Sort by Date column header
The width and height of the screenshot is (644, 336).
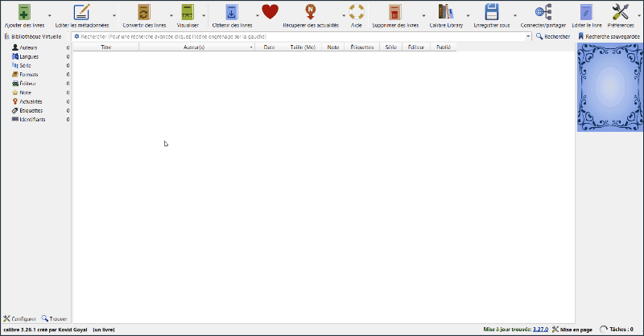[269, 47]
